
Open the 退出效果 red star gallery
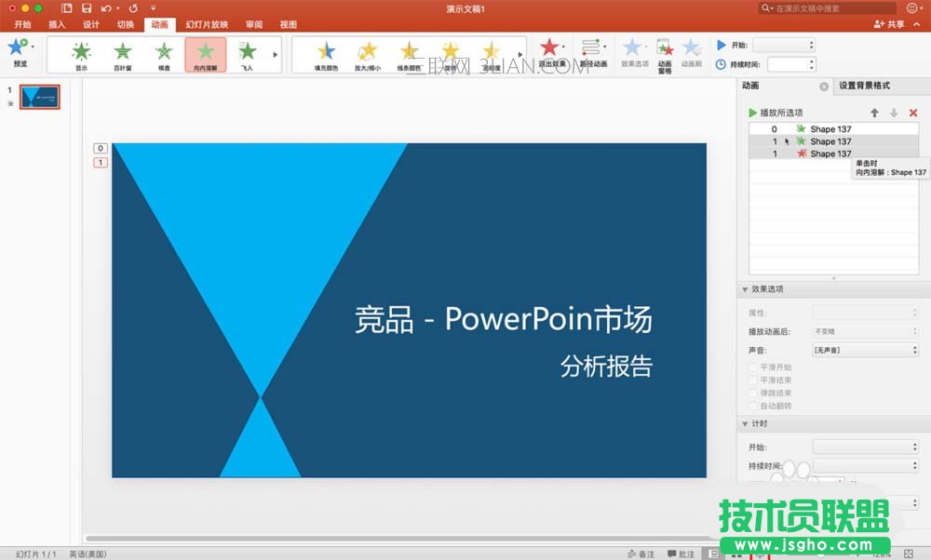[x=551, y=52]
